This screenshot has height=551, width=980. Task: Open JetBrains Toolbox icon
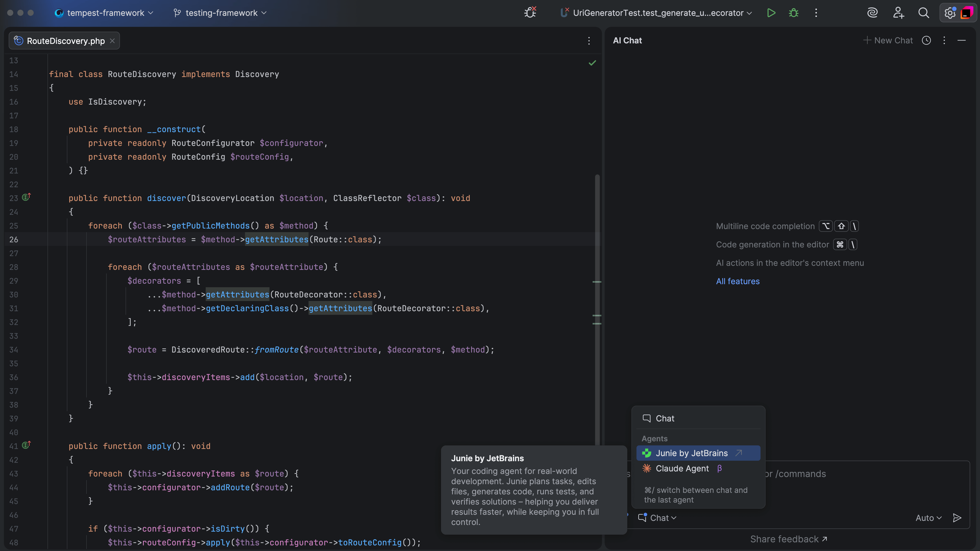(967, 12)
